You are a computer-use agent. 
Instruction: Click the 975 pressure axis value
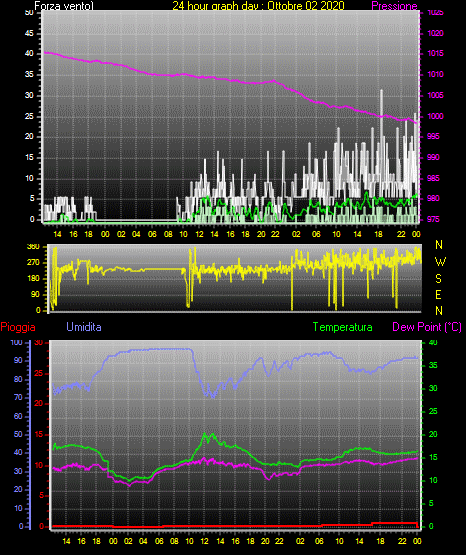click(434, 219)
